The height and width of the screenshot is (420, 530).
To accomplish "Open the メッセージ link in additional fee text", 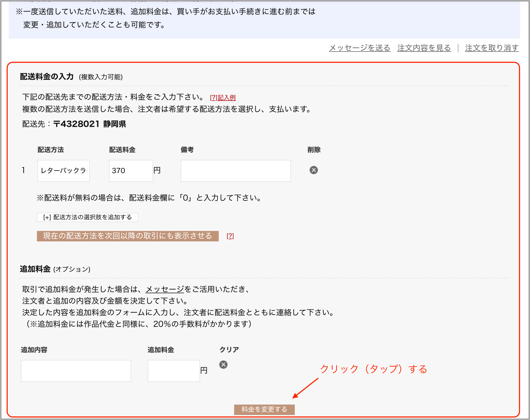I will pyautogui.click(x=165, y=289).
